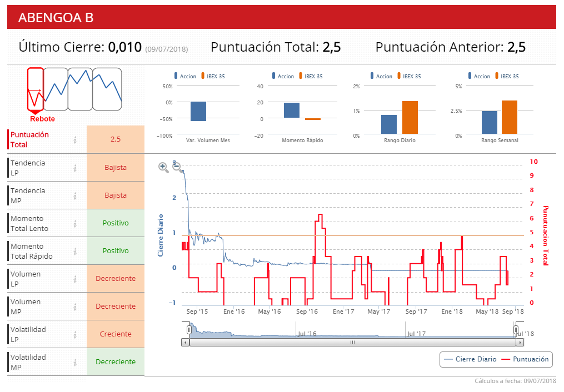Open info icon for Tendencia MP
The image size is (564, 392).
[x=75, y=195]
